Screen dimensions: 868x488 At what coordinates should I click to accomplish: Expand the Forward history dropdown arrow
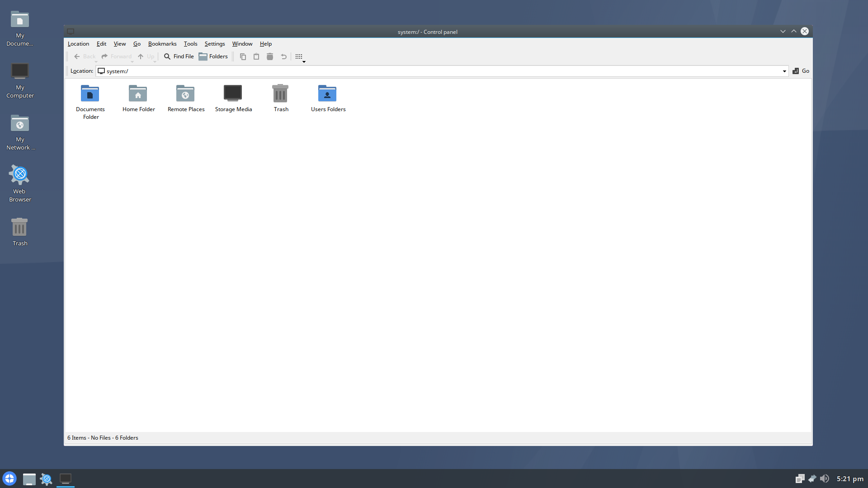[132, 61]
